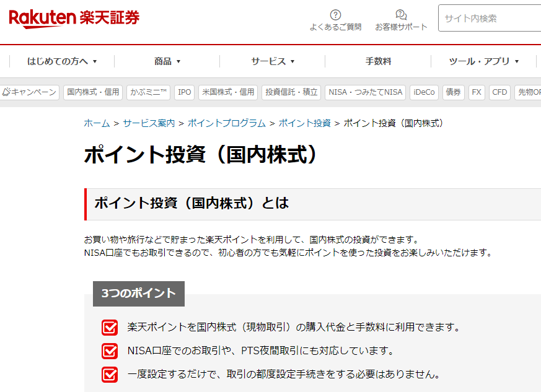Click red checkmark beside 一度設定するだけ row
Image resolution: width=541 pixels, height=392 pixels.
pos(110,375)
